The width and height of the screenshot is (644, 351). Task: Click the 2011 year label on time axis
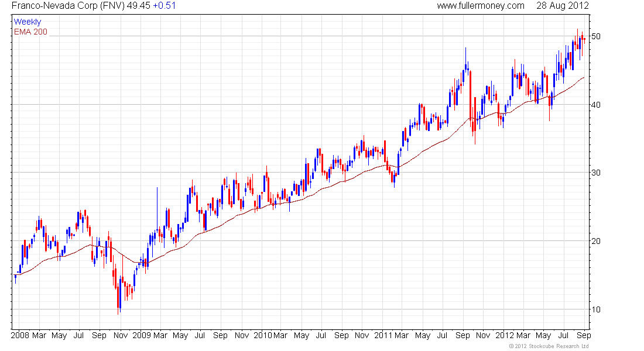(x=383, y=335)
